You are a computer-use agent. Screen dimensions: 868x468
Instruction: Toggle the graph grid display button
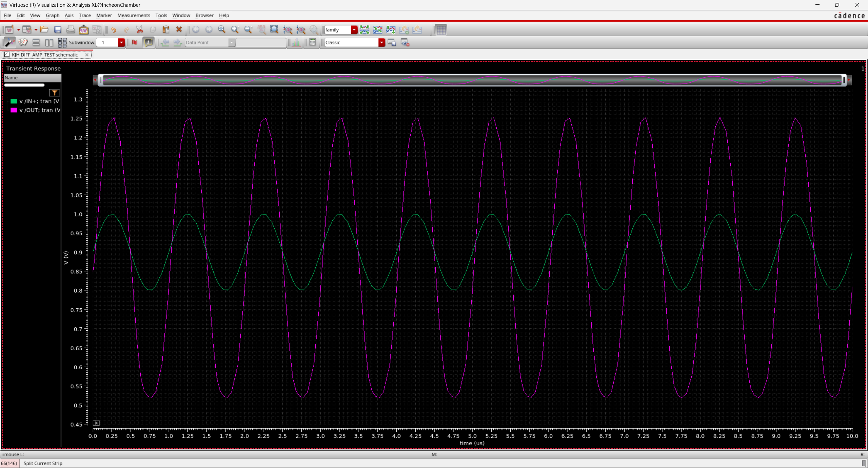pyautogui.click(x=441, y=30)
